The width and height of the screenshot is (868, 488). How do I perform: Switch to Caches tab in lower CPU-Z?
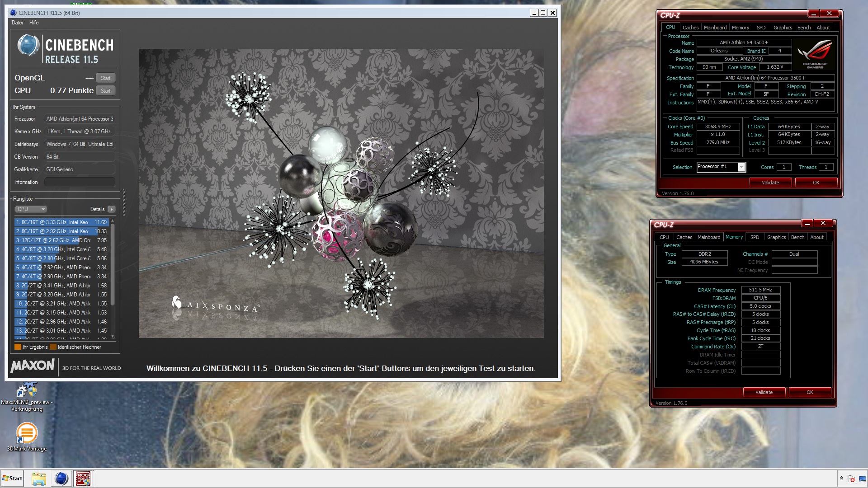[684, 237]
